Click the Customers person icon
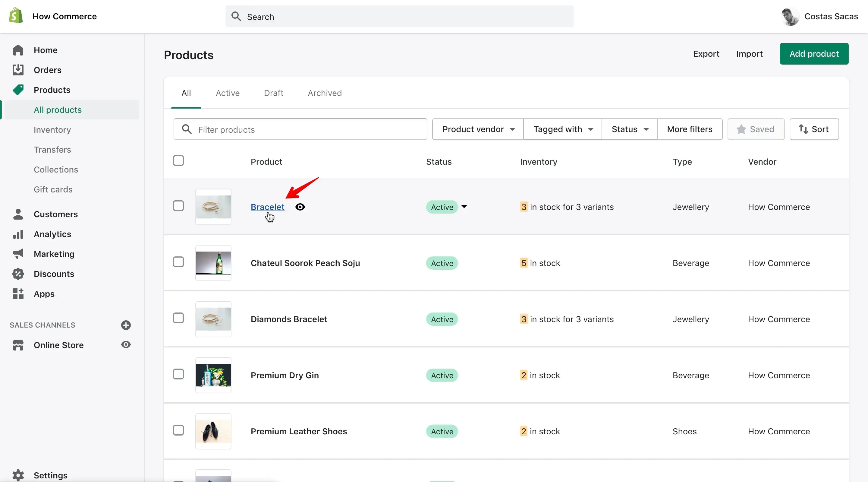The image size is (868, 482). coord(18,214)
